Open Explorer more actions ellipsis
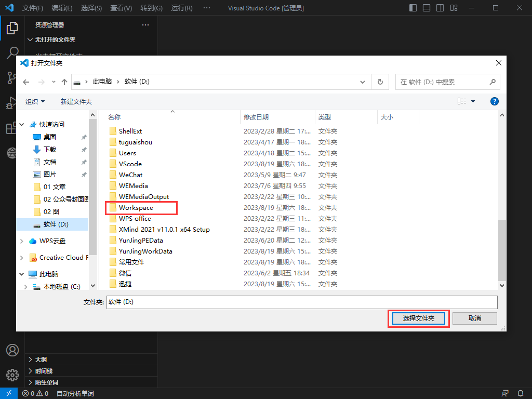Image resolution: width=532 pixels, height=399 pixels. pyautogui.click(x=145, y=25)
